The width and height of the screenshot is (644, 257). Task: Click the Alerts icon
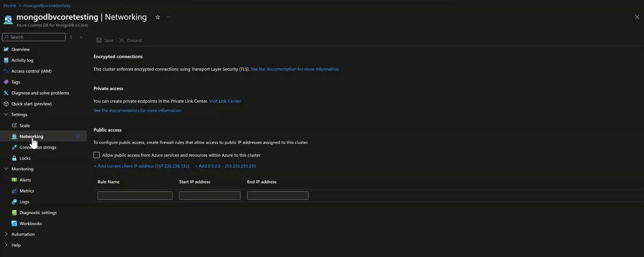tap(14, 180)
